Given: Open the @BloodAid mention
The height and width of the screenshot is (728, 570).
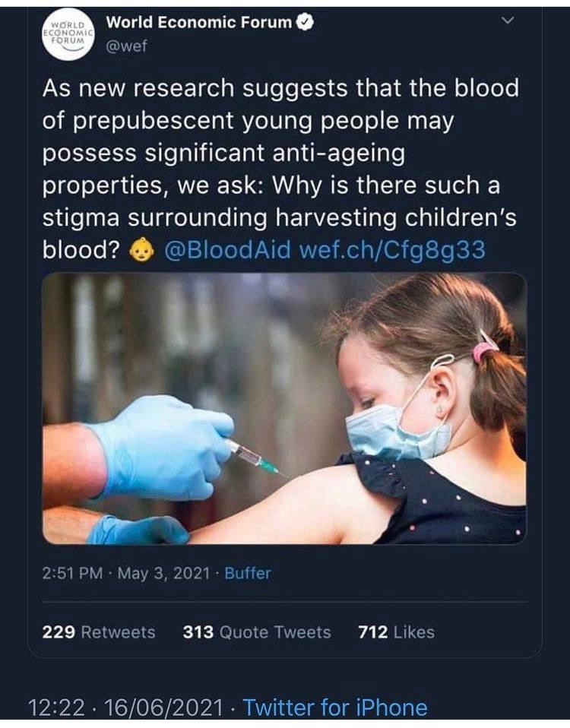Looking at the screenshot, I should pos(227,250).
